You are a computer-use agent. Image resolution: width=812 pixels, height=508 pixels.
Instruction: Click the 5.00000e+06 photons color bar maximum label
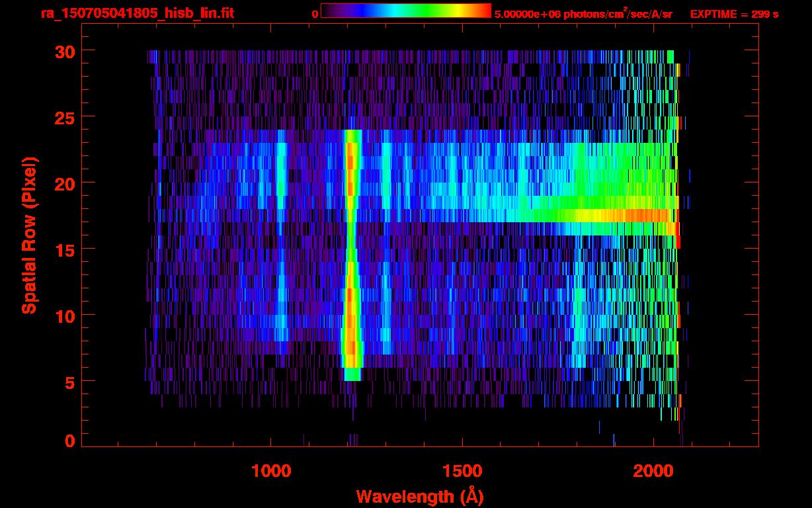[x=583, y=14]
